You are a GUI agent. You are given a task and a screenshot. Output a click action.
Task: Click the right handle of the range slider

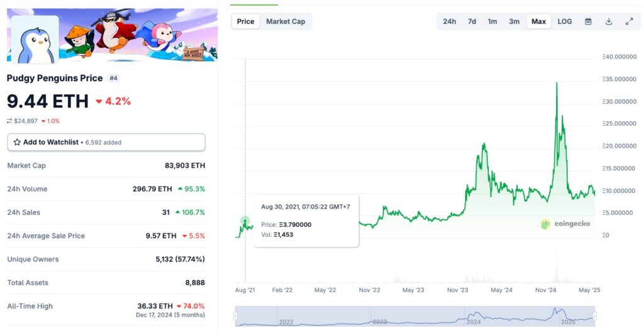tap(595, 316)
